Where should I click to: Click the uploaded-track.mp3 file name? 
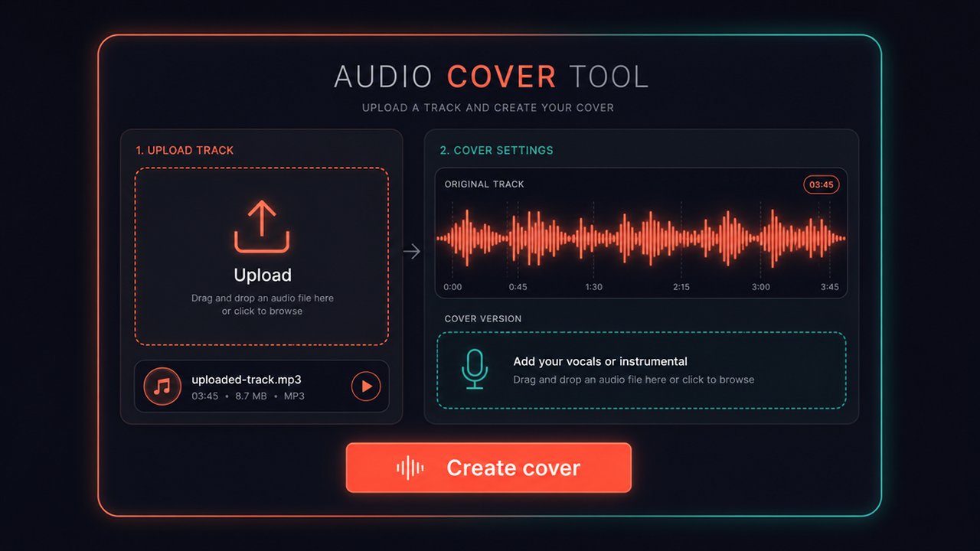(x=247, y=379)
